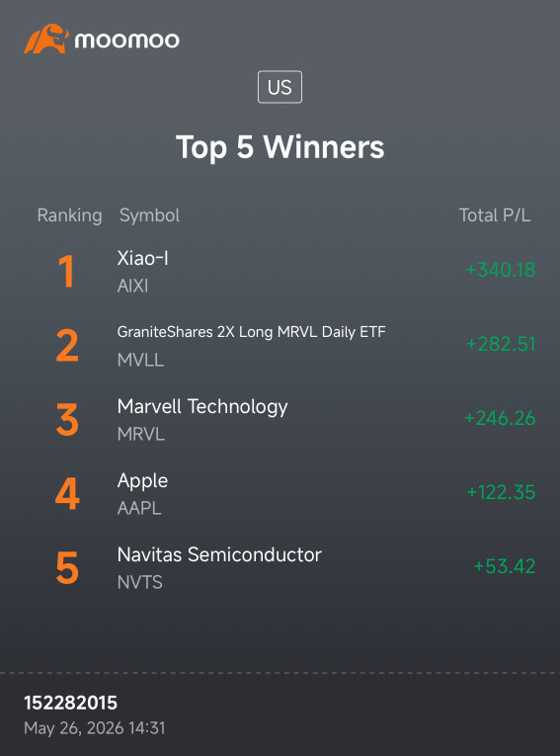Viewport: 560px width, 756px height.
Task: Click the orange rank 3 number
Action: (x=67, y=420)
